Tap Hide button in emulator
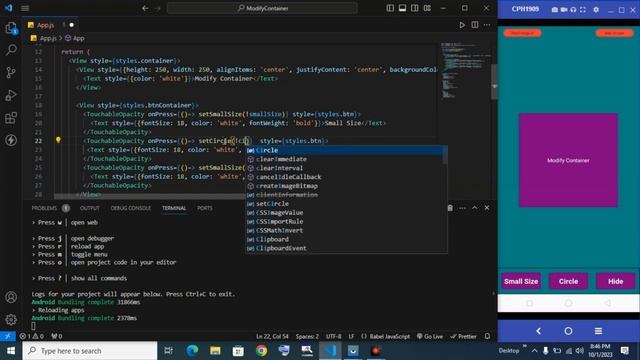The image size is (640, 360). (616, 281)
